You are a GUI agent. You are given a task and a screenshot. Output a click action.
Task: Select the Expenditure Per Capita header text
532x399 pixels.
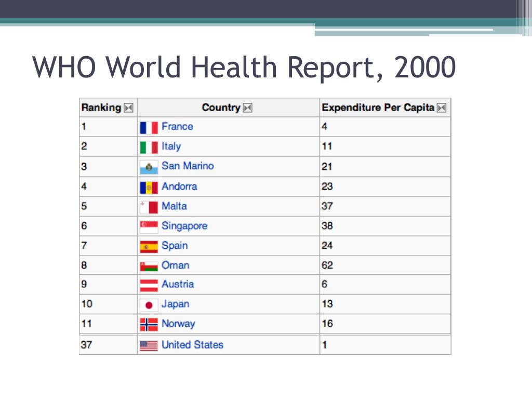pos(378,108)
